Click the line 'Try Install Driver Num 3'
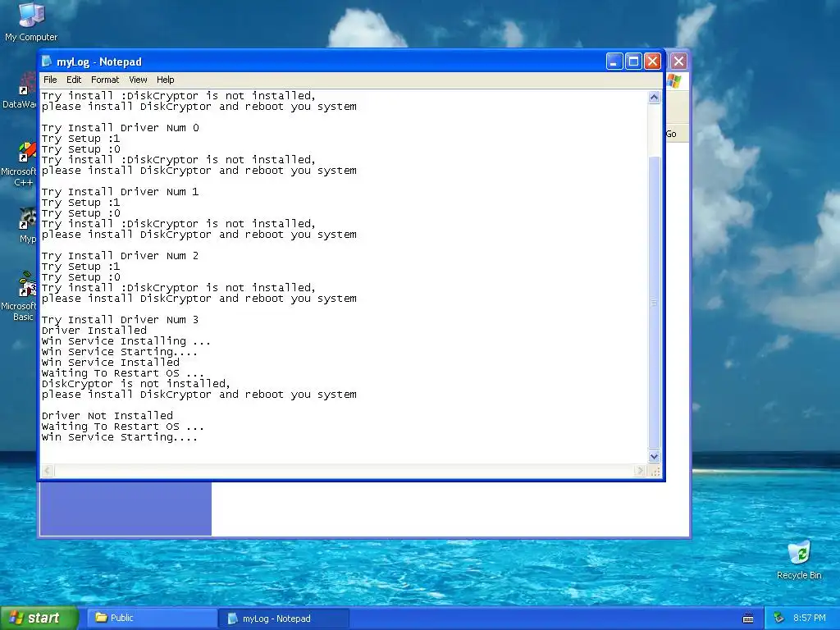 (x=120, y=320)
